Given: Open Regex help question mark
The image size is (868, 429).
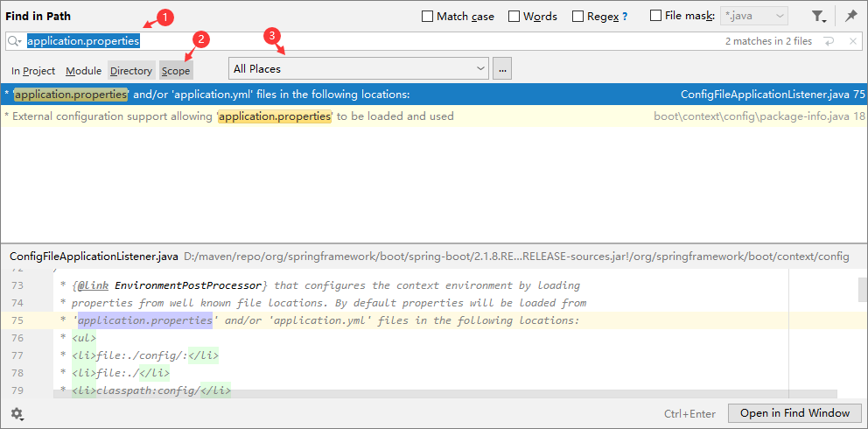Looking at the screenshot, I should [625, 17].
